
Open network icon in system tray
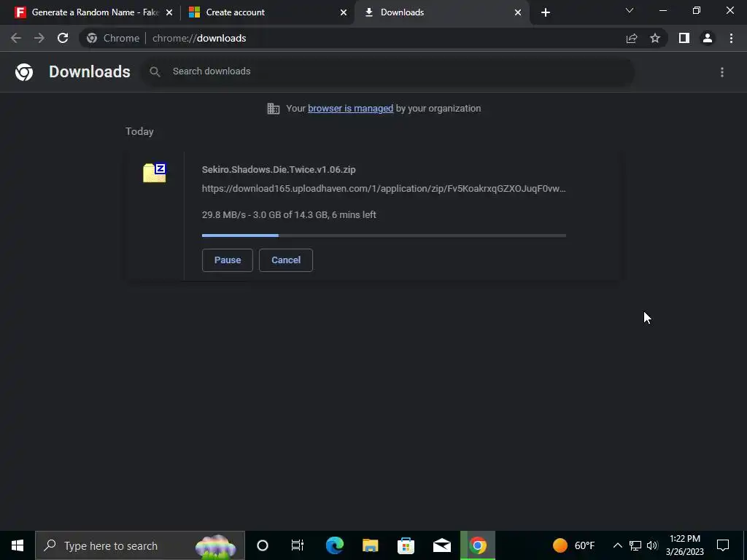coord(635,545)
